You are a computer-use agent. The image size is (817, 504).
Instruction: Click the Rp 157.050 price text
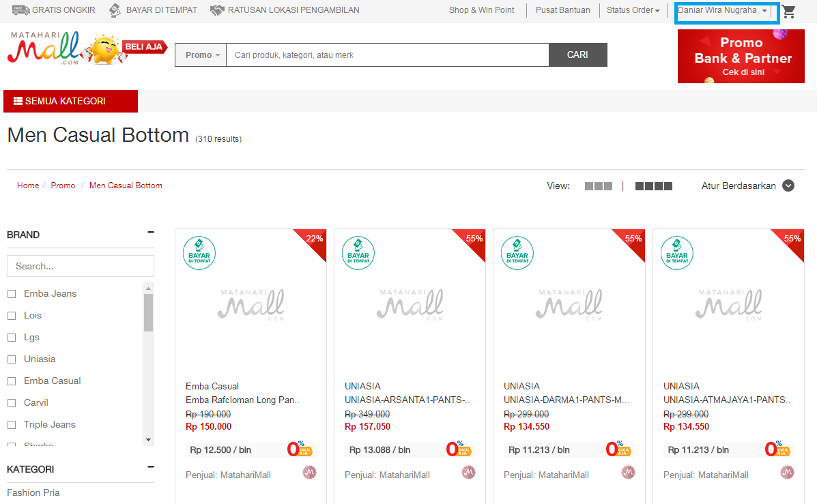367,426
